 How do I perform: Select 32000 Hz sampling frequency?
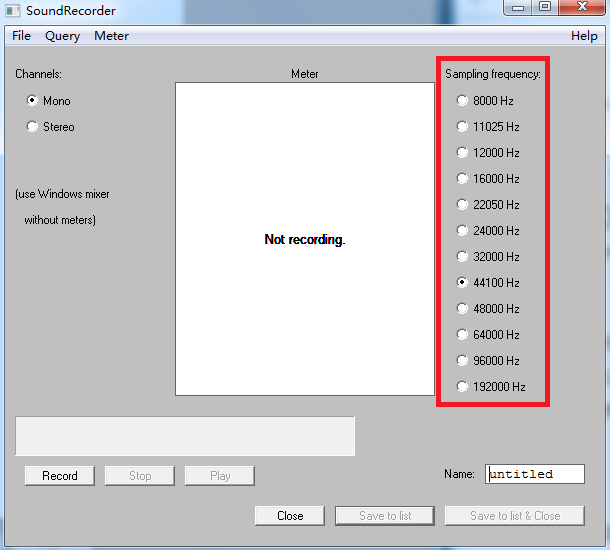(x=462, y=257)
